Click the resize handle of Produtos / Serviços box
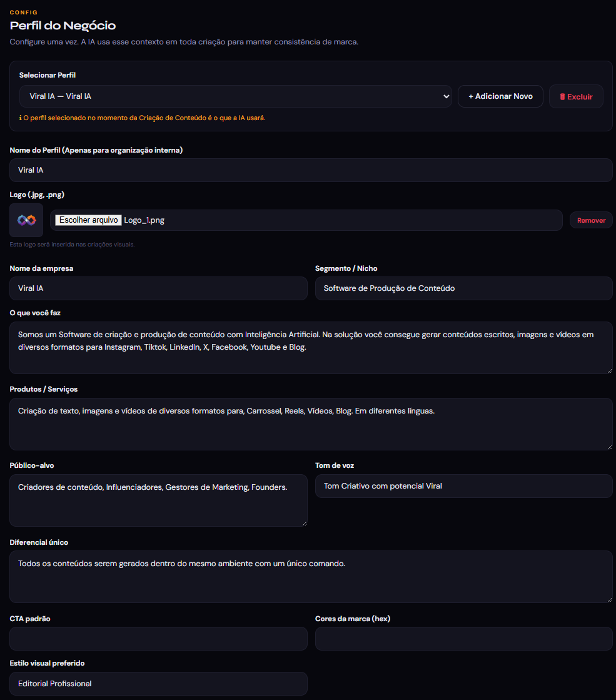 (x=609, y=447)
